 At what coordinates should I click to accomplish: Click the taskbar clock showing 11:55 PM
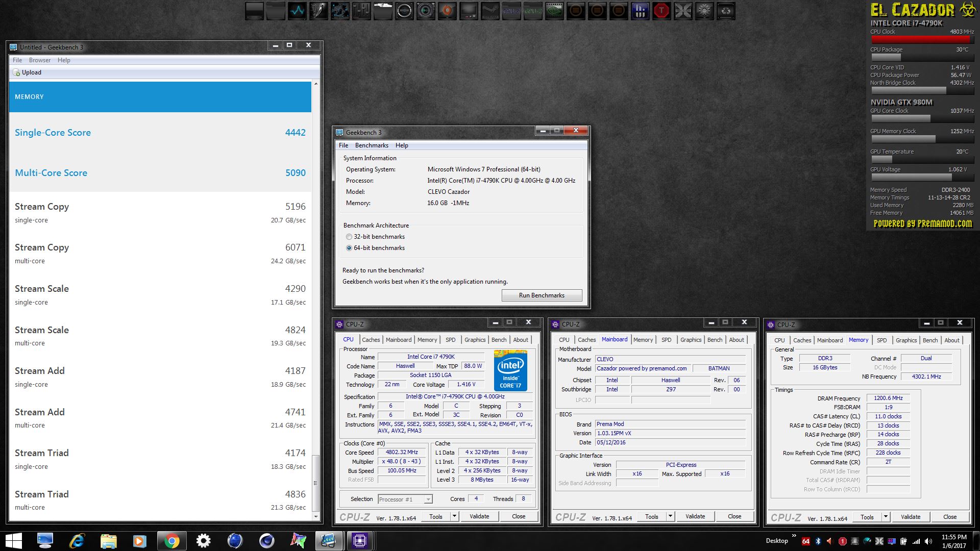coord(953,541)
